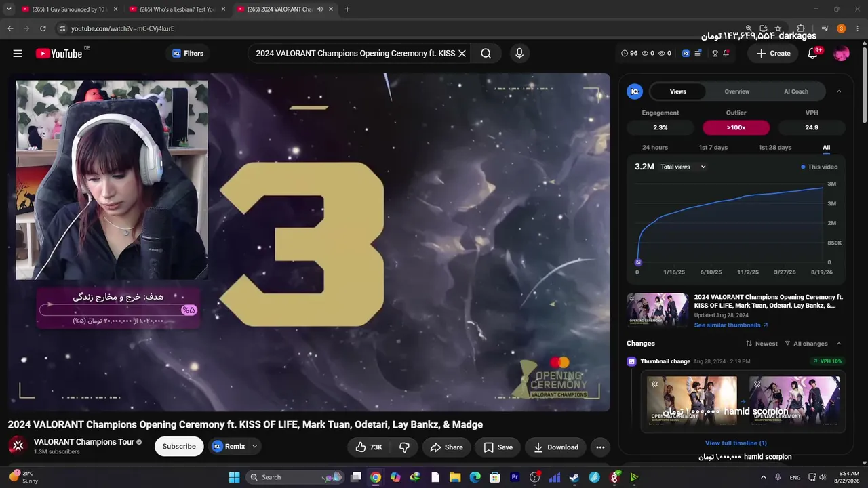Open more actions ellipsis under the video
This screenshot has height=488, width=868.
[600, 447]
